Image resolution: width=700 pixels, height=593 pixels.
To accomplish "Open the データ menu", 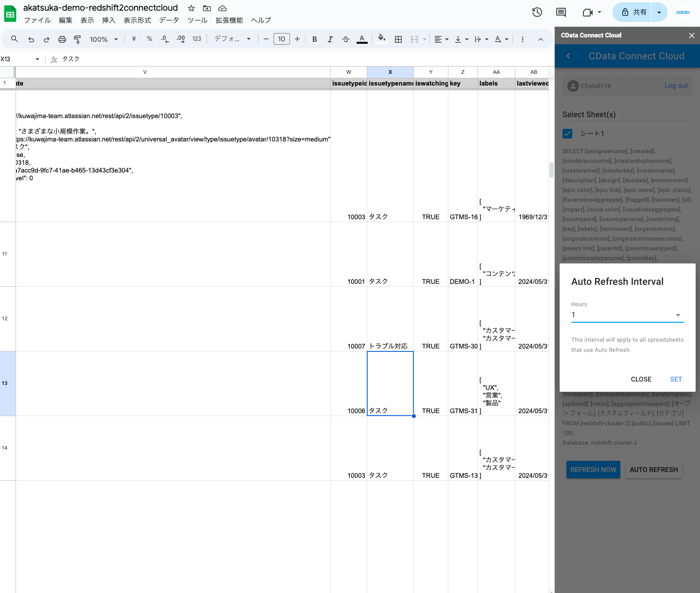I will 169,20.
